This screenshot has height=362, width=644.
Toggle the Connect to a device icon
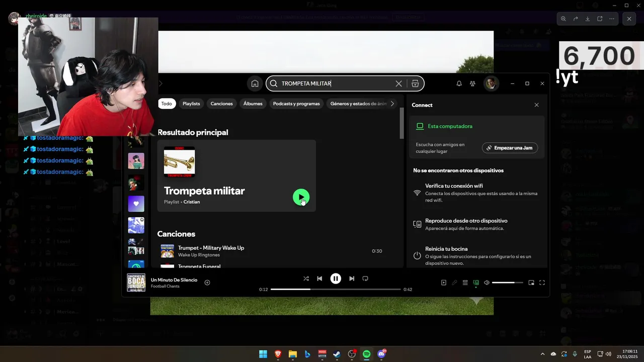476,283
